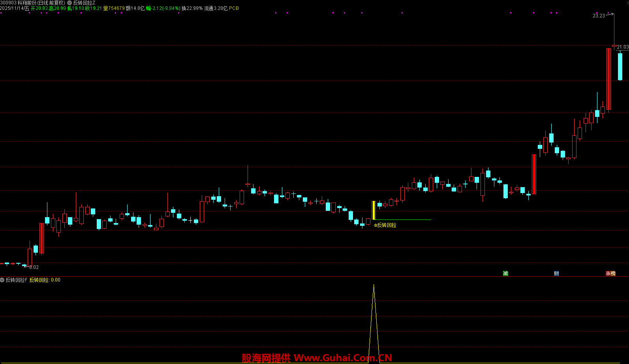Screen dimensions: 629x364
Task: Click the blue 财 financial marker icon
Action: tap(556, 274)
